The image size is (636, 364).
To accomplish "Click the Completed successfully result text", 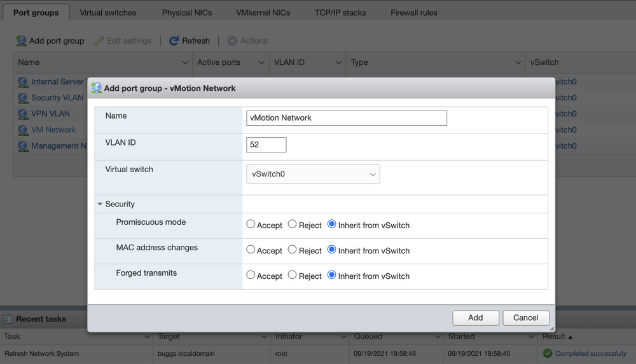I will pyautogui.click(x=591, y=353).
